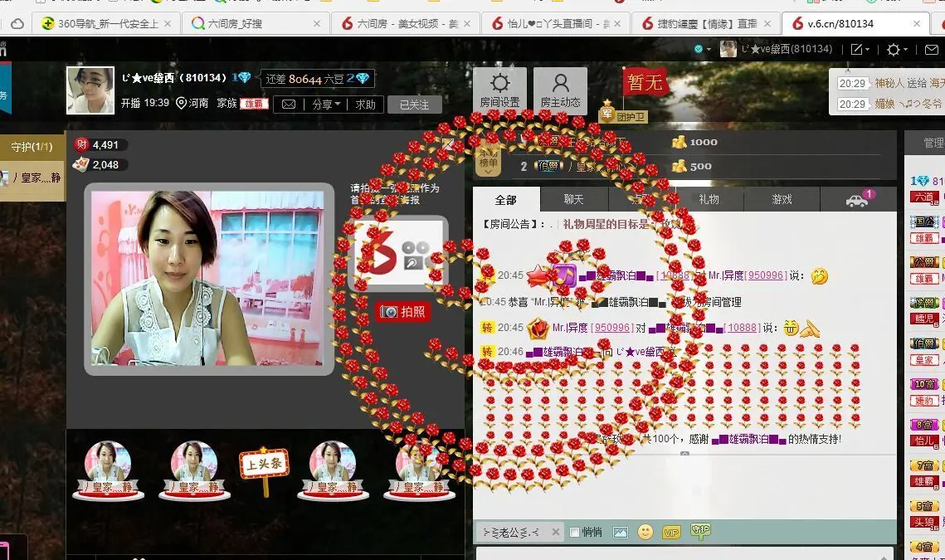Viewport: 945px width, 560px height.
Task: Click the chat message input field
Action: point(684,554)
